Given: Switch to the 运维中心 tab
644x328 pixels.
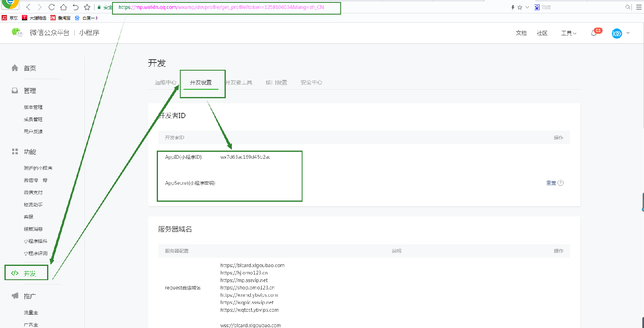Looking at the screenshot, I should 166,82.
